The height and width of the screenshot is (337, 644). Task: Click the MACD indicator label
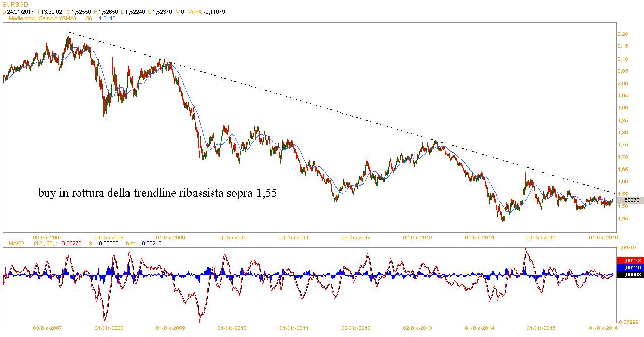point(16,243)
